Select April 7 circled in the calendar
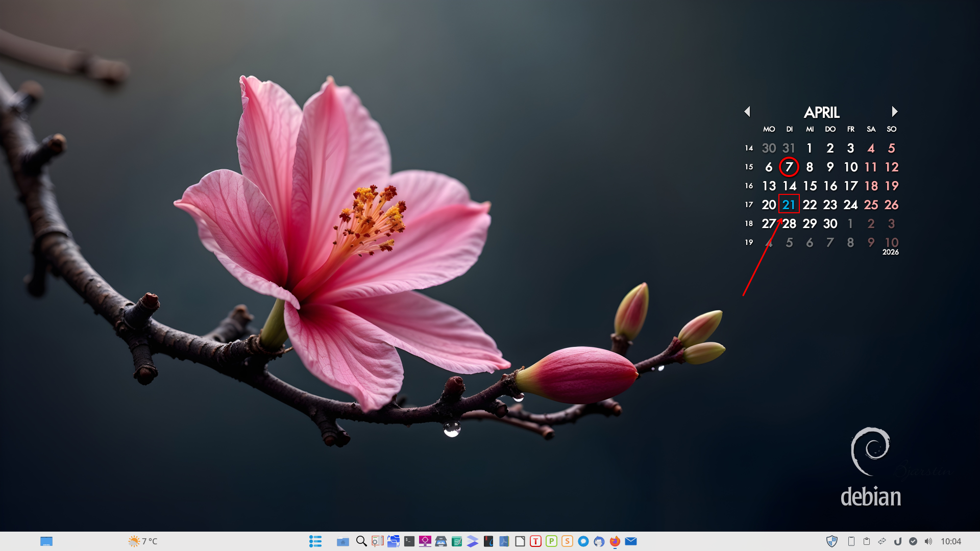 pyautogui.click(x=789, y=167)
